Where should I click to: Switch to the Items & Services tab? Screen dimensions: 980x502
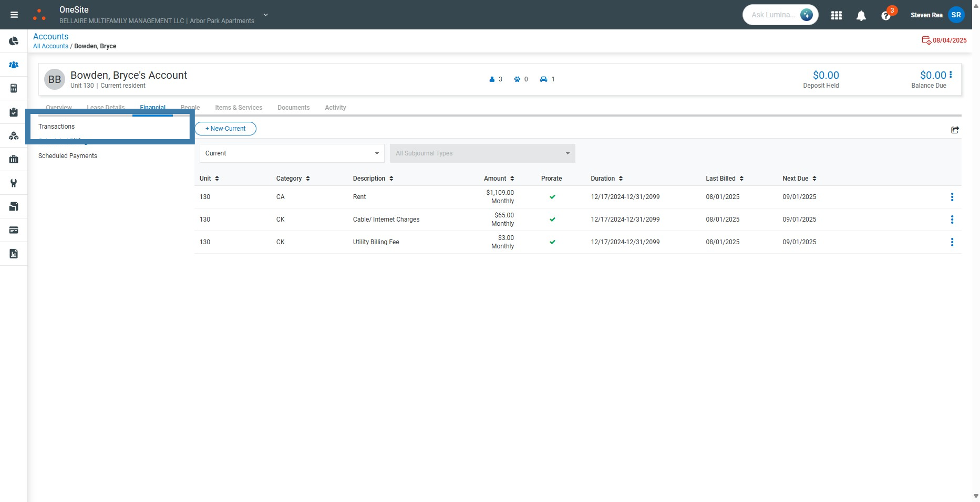click(239, 108)
